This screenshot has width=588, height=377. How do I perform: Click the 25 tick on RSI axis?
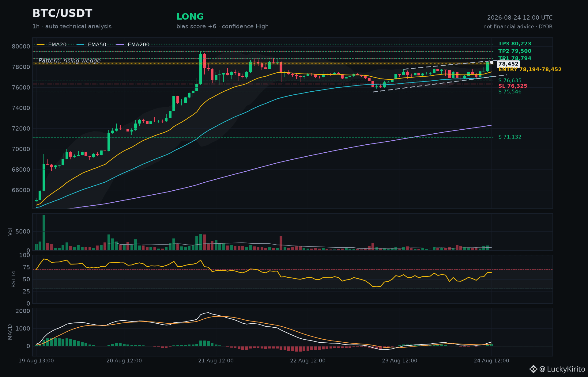click(27, 291)
